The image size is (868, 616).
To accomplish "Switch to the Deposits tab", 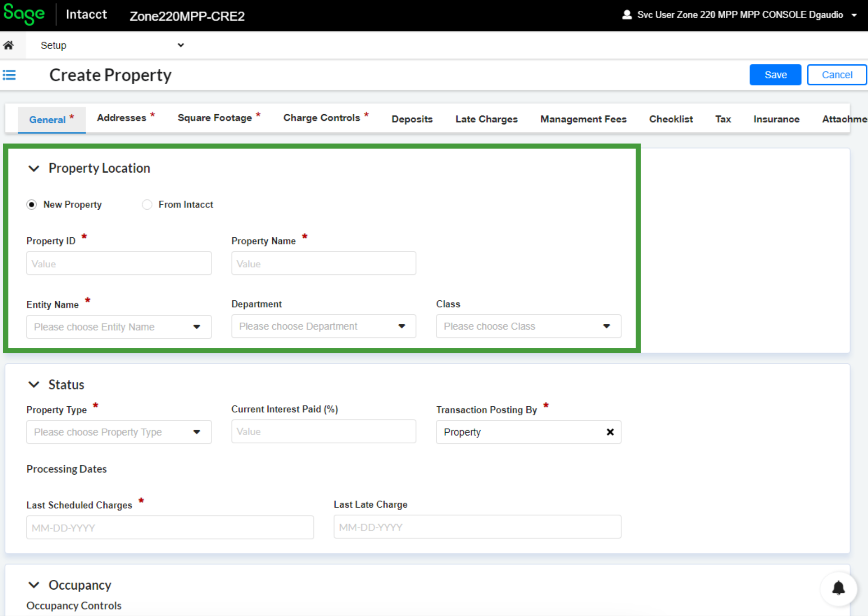I will click(412, 119).
